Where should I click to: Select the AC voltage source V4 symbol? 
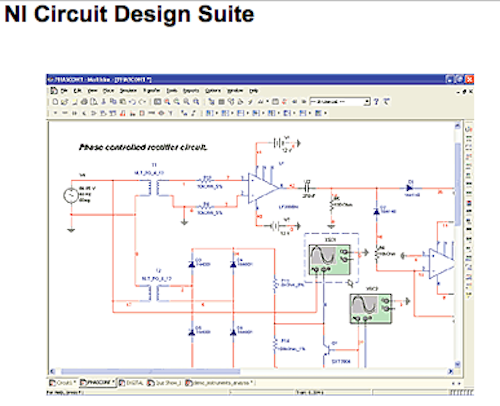pyautogui.click(x=71, y=196)
